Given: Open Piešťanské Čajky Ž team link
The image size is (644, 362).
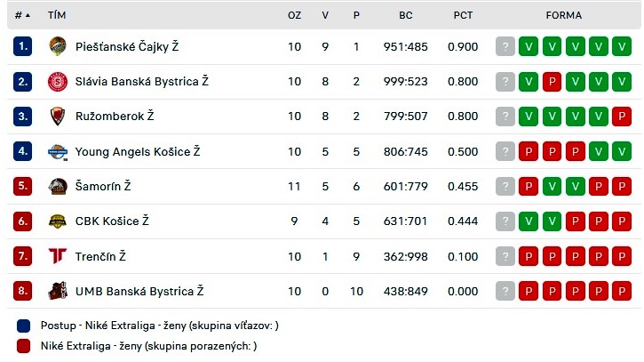Looking at the screenshot, I should (x=127, y=46).
